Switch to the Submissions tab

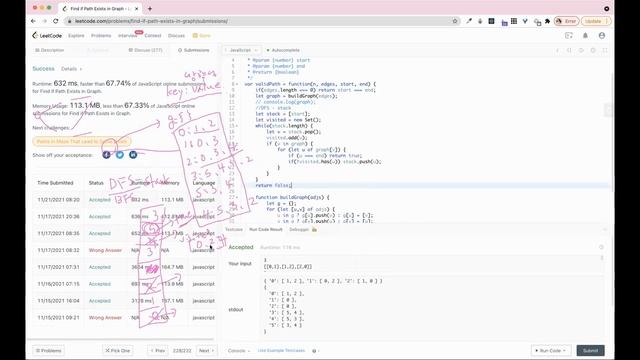[193, 50]
